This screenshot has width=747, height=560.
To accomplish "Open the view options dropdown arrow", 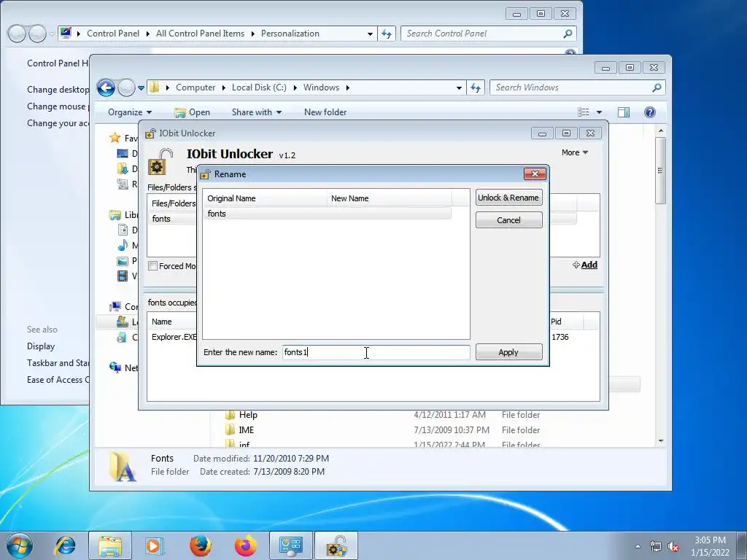I will pyautogui.click(x=600, y=112).
